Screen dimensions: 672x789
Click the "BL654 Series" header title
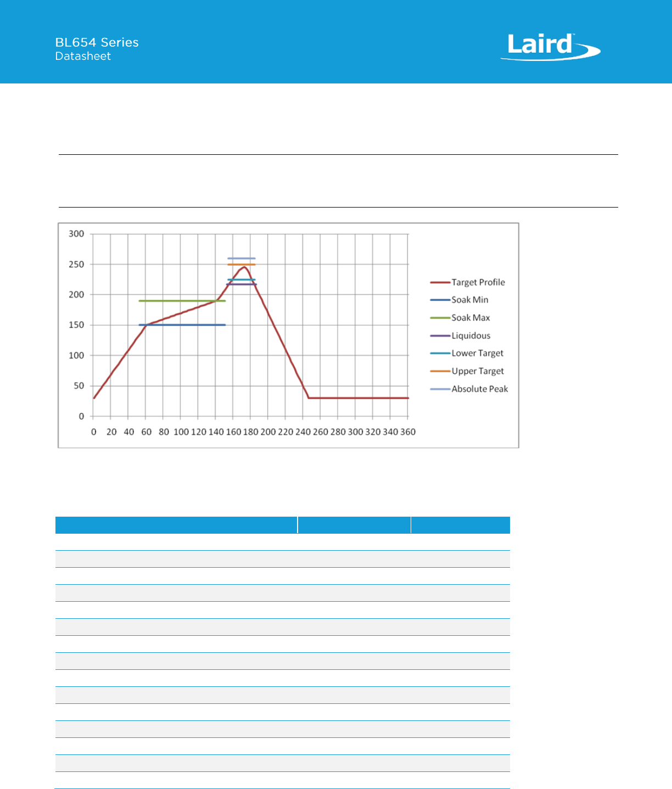(97, 42)
